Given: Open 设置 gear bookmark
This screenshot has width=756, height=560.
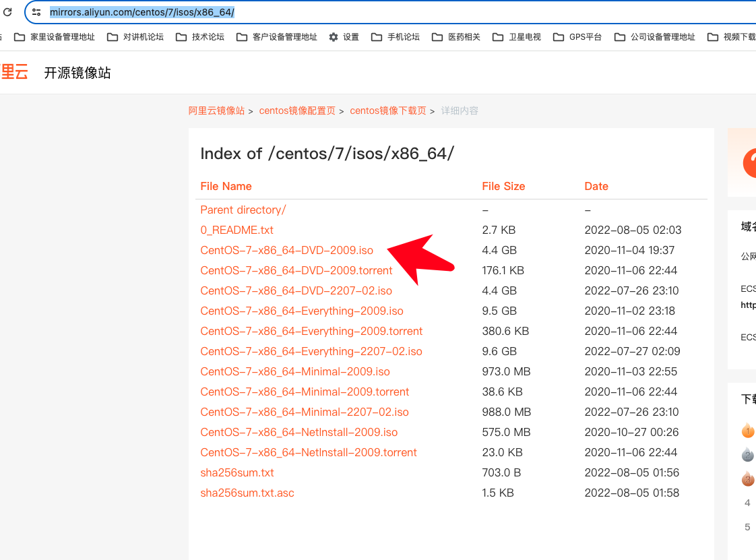Looking at the screenshot, I should click(344, 37).
